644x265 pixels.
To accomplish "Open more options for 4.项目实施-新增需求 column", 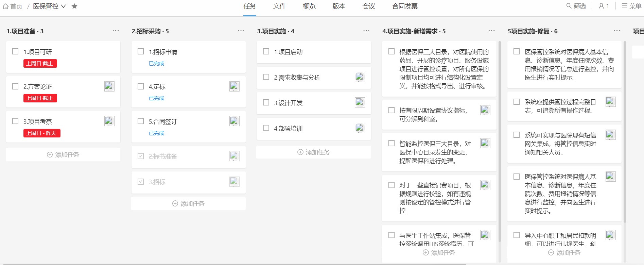I will (x=492, y=31).
